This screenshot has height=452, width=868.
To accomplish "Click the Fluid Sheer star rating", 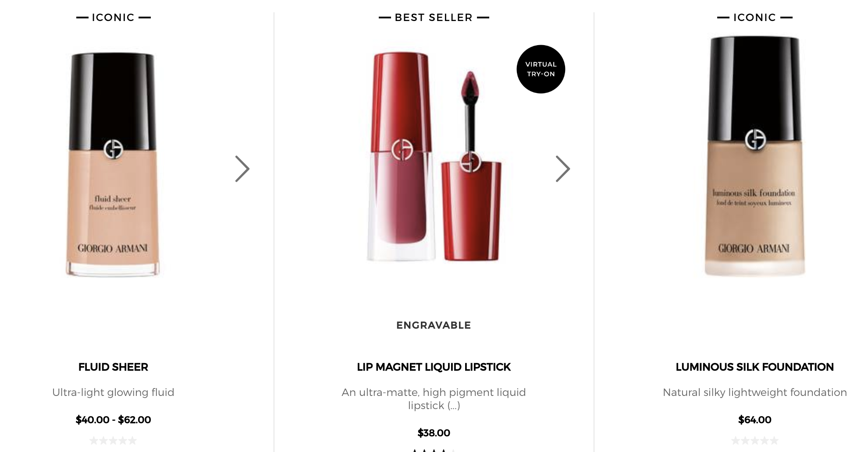I will pyautogui.click(x=113, y=441).
